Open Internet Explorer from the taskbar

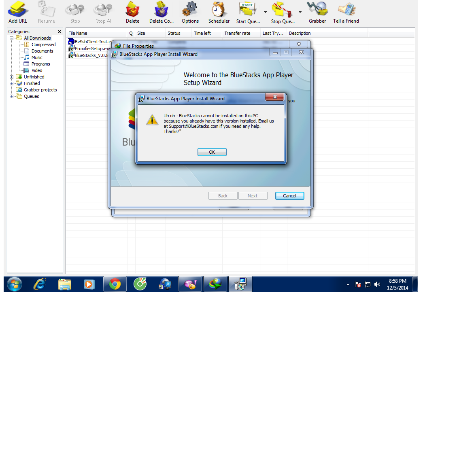(x=40, y=284)
